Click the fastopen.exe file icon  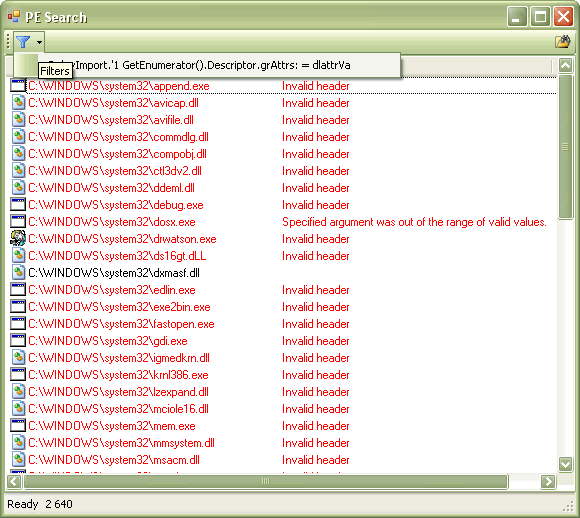18,324
